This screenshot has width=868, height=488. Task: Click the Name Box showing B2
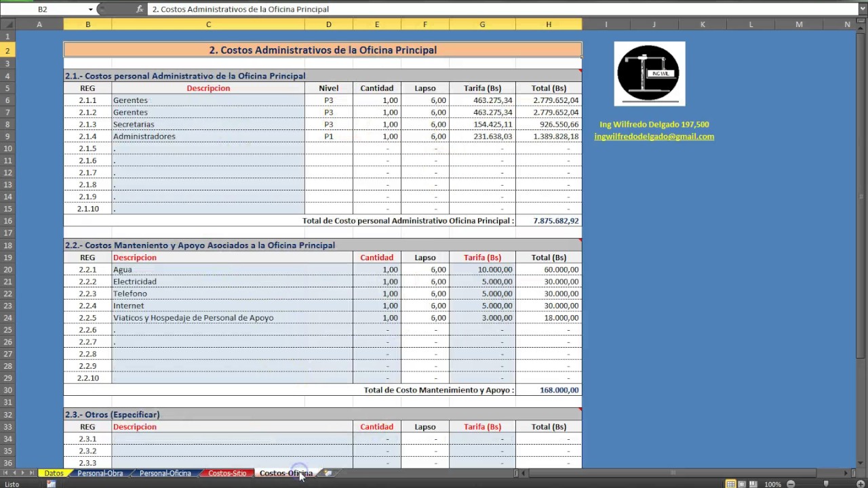tap(43, 9)
